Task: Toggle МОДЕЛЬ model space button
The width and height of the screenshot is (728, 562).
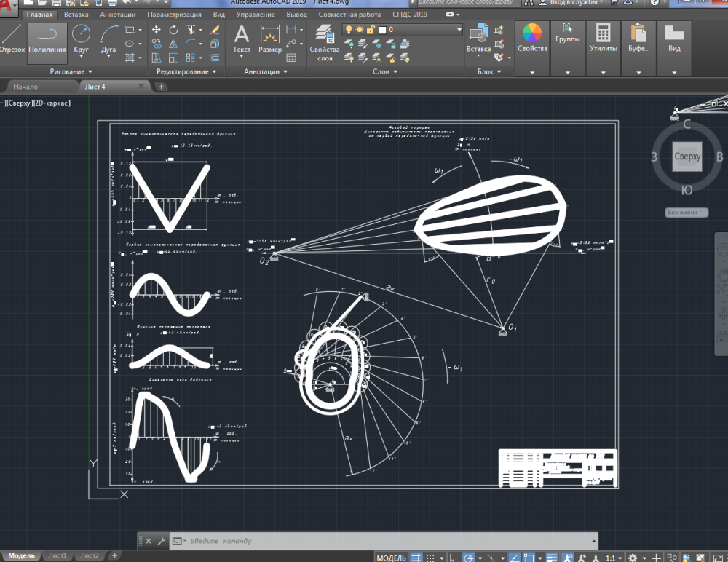Action: [391, 558]
